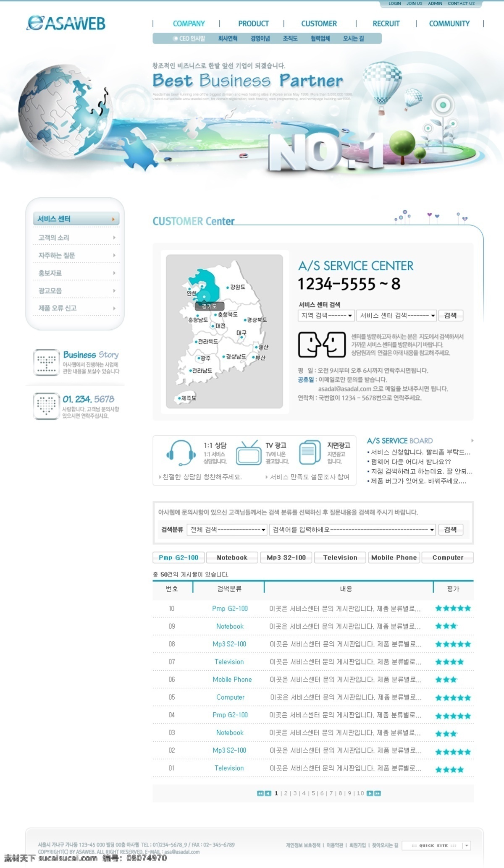504x868 pixels.
Task: Click 검색 button beside 검색어를 입력하세요
Action: pyautogui.click(x=451, y=530)
